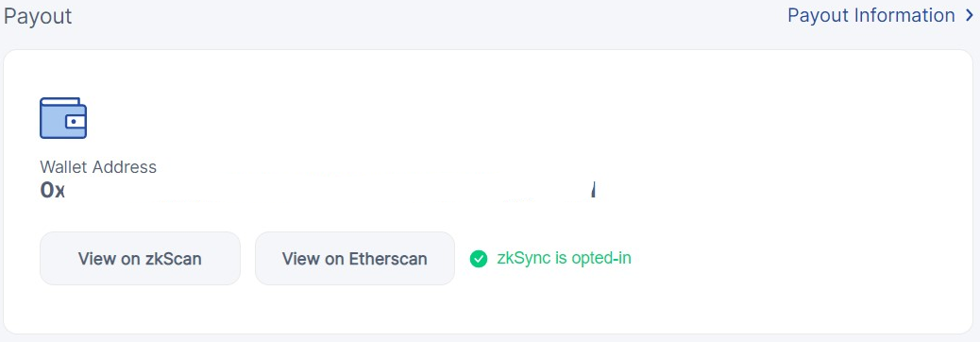This screenshot has height=342, width=980.
Task: Select the Wallet Address label
Action: pos(98,167)
